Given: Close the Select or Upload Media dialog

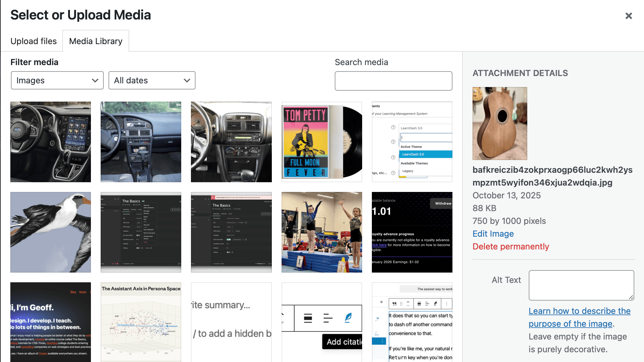Looking at the screenshot, I should pos(628,16).
